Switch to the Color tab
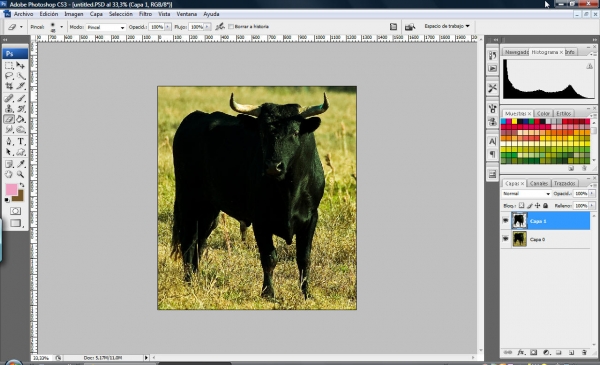 click(x=543, y=113)
